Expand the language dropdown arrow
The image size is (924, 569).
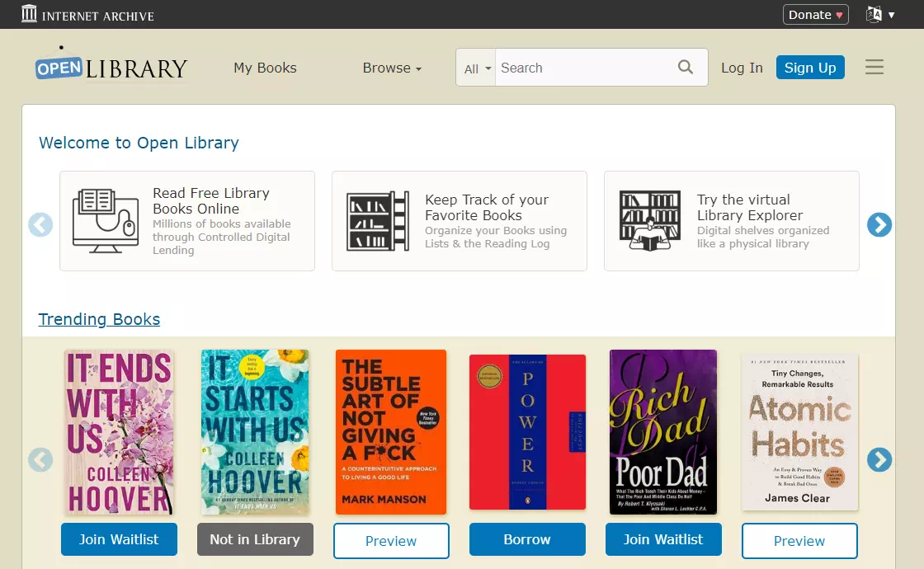pyautogui.click(x=892, y=16)
